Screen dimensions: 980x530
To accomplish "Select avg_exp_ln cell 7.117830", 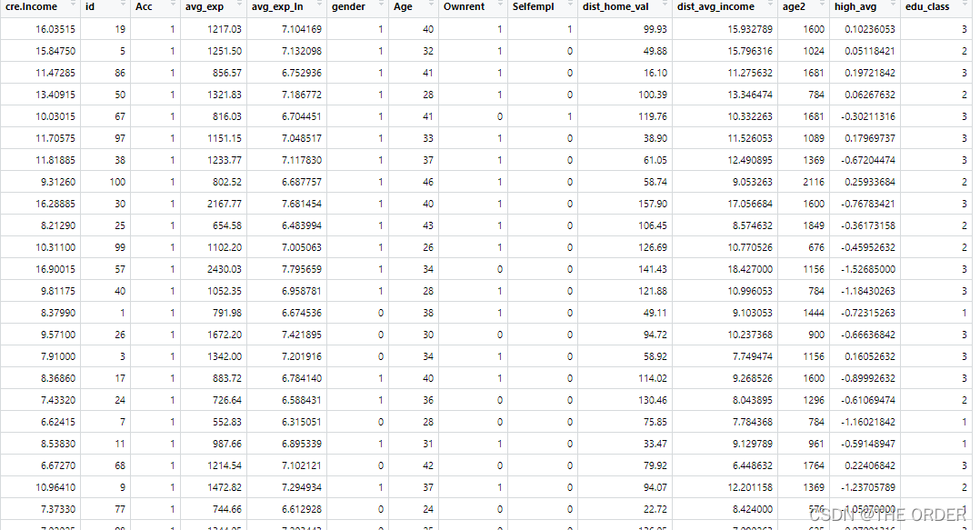I will pyautogui.click(x=302, y=161).
